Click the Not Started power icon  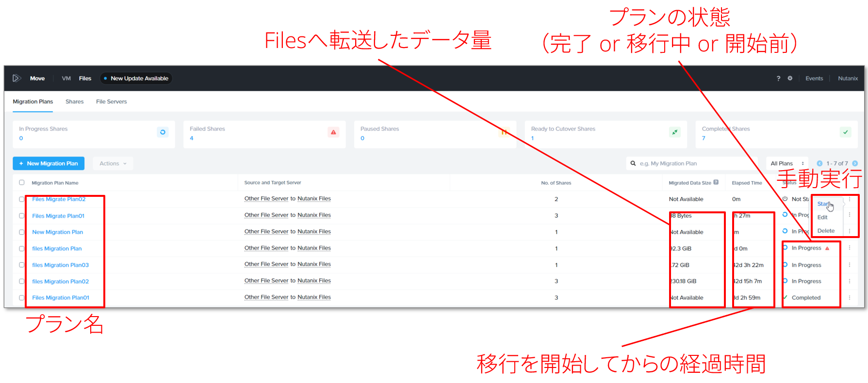pyautogui.click(x=785, y=199)
